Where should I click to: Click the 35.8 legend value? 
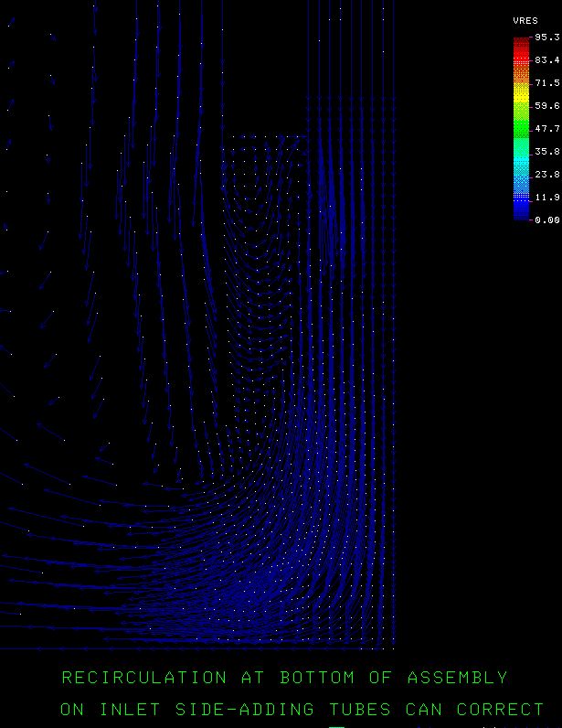(x=547, y=151)
